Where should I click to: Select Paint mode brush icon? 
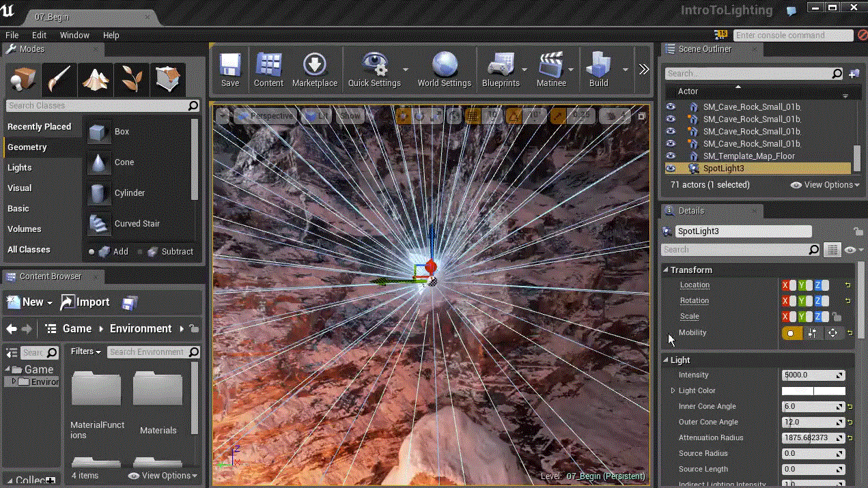click(60, 80)
